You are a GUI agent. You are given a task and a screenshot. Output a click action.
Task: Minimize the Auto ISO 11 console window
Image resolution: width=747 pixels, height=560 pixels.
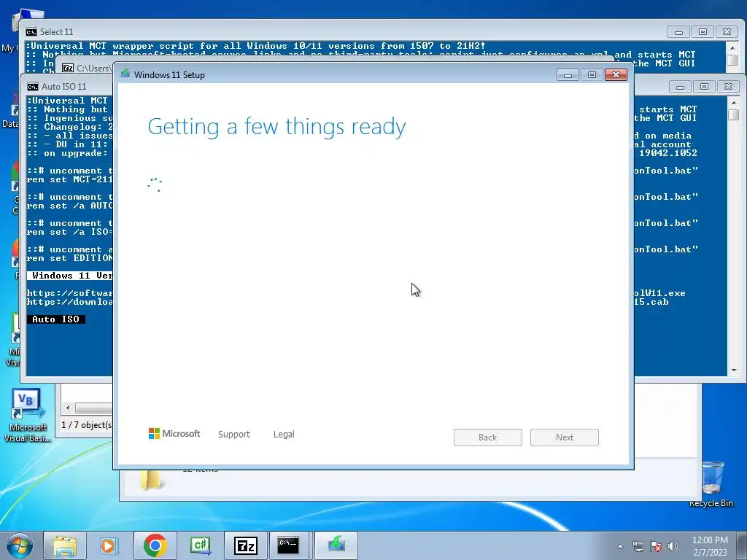pyautogui.click(x=680, y=87)
